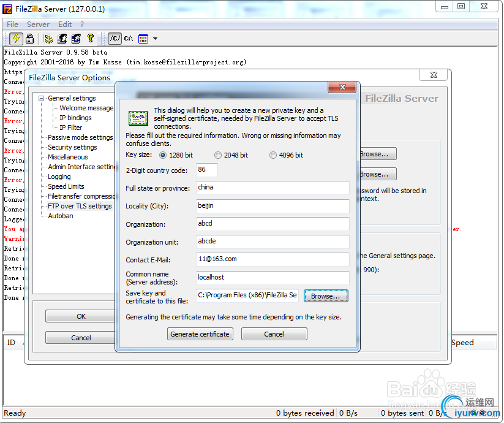Select General settings in options tree
Screen dimensions: 504x423
pyautogui.click(x=72, y=98)
